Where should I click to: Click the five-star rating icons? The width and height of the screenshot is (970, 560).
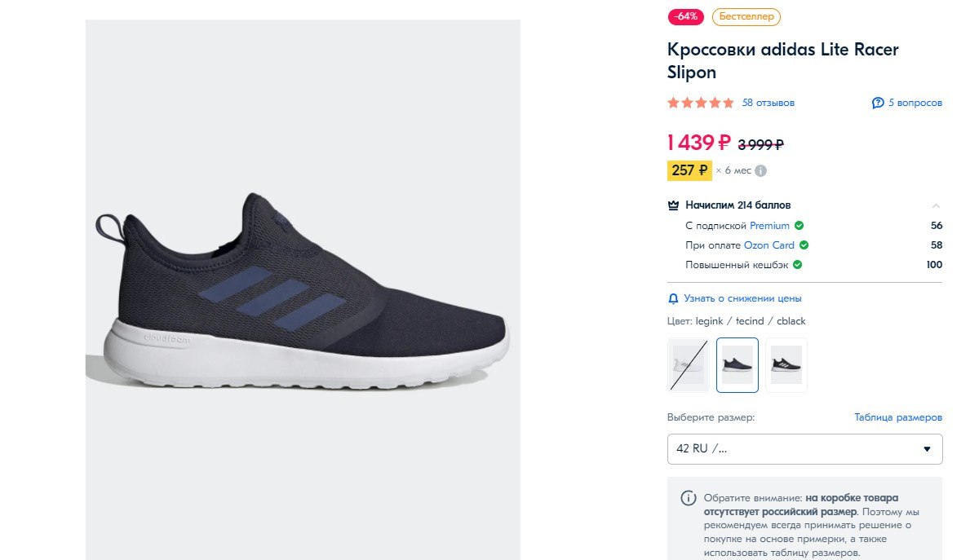pos(700,103)
